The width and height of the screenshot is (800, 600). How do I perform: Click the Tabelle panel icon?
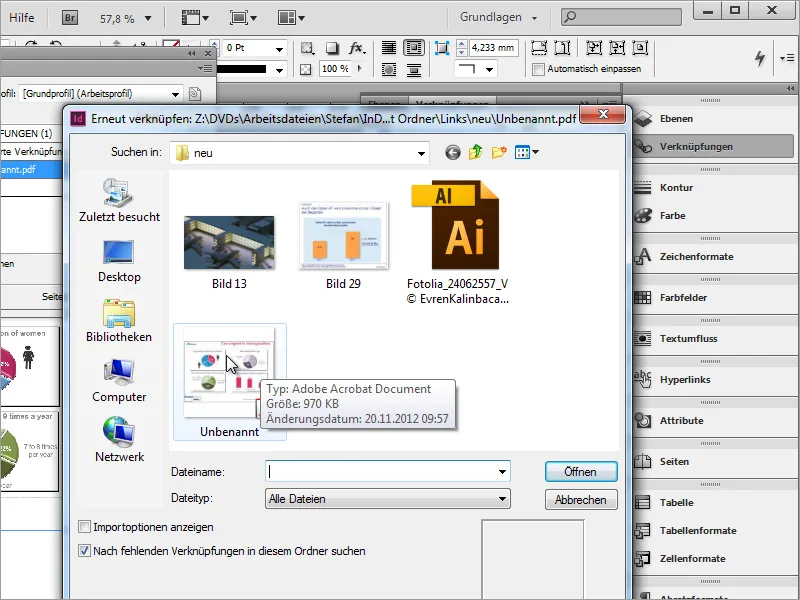click(x=643, y=503)
